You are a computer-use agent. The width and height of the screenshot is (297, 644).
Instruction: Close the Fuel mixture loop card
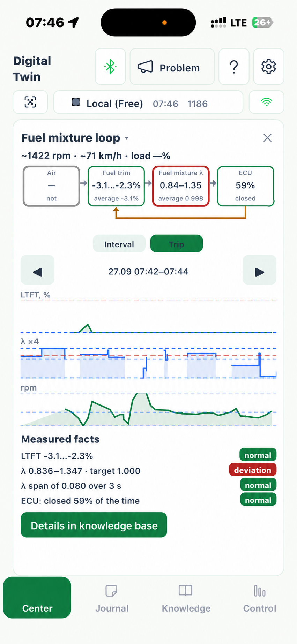(x=268, y=138)
